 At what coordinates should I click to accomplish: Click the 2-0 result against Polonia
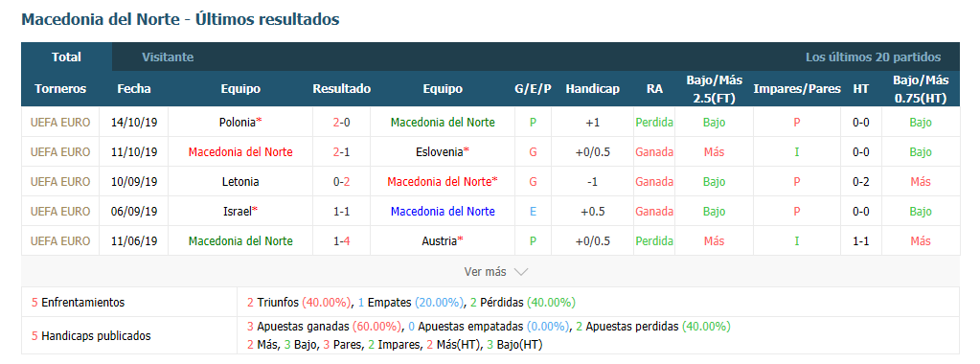point(341,123)
